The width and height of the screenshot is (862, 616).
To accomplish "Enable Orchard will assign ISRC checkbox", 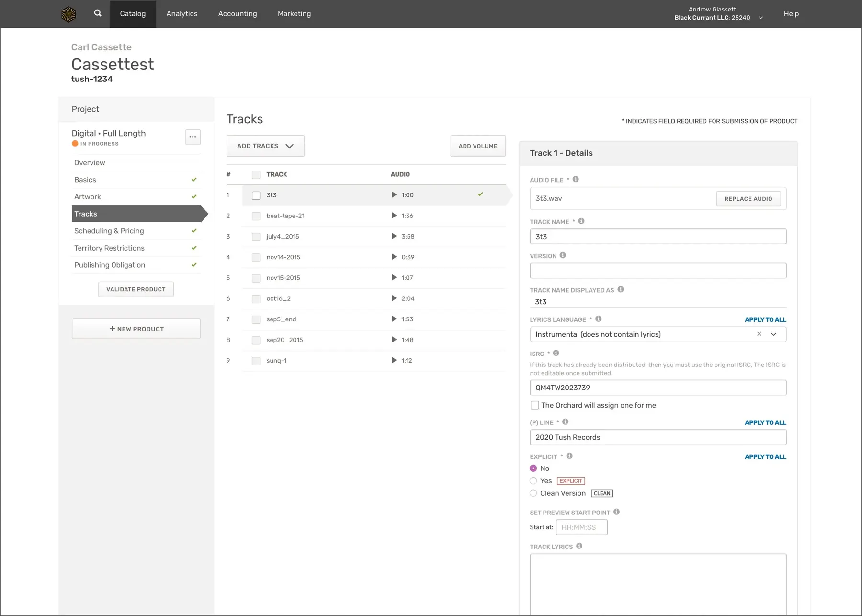I will click(534, 405).
